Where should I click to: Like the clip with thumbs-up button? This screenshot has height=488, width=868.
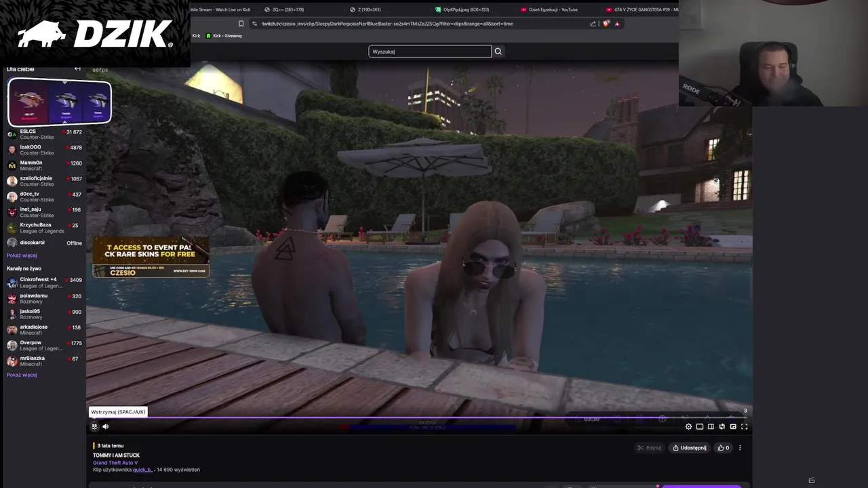click(x=723, y=448)
